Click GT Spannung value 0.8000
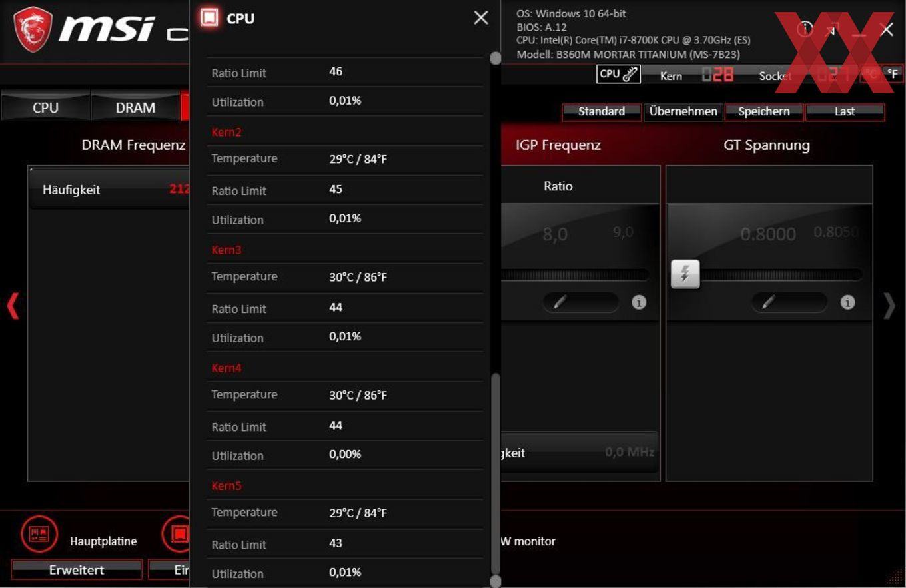The width and height of the screenshot is (906, 588). (x=768, y=234)
